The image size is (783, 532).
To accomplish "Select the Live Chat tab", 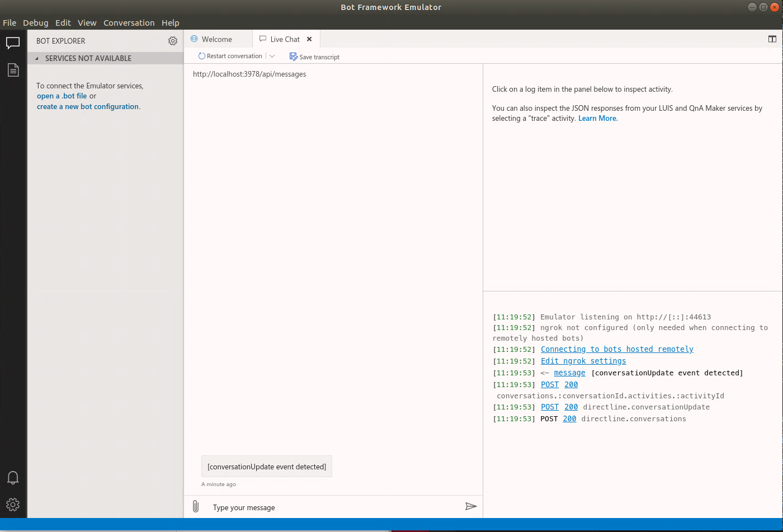I will click(285, 39).
